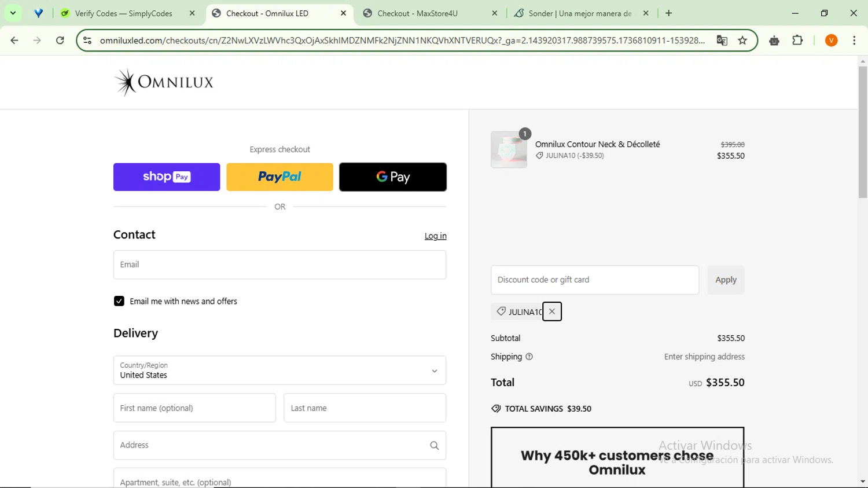Click the Why 450k+ customers chose Omnilux banner
The width and height of the screenshot is (868, 488).
coord(617,457)
